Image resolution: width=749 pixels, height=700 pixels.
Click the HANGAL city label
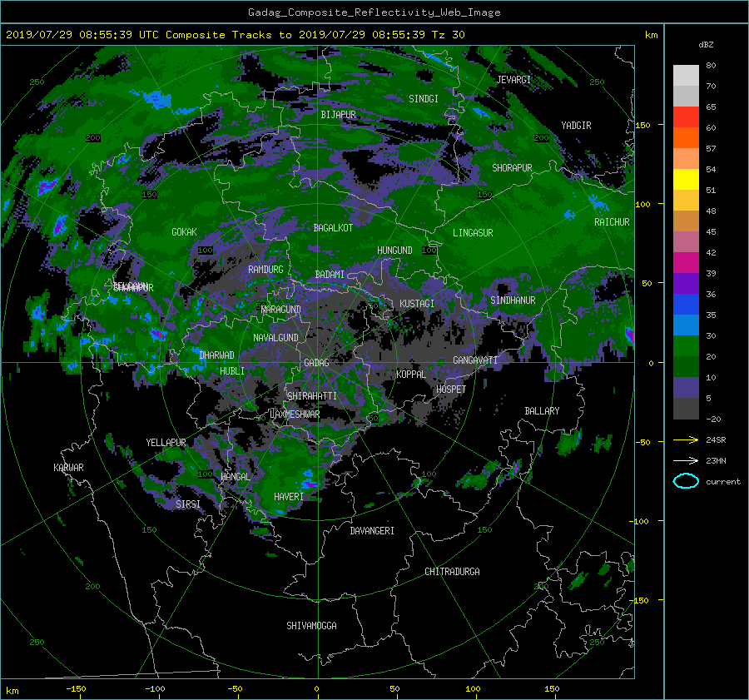236,477
